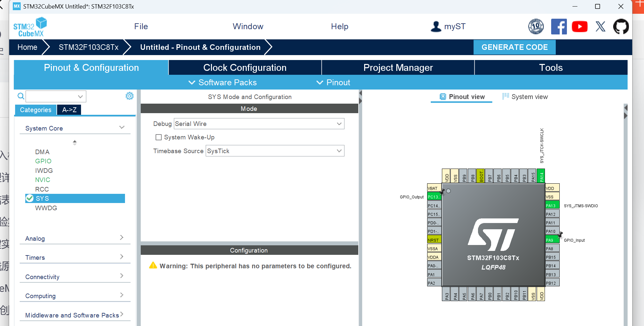Click the NRST pin on chip
Viewport: 644px width, 326px height.
pos(434,240)
